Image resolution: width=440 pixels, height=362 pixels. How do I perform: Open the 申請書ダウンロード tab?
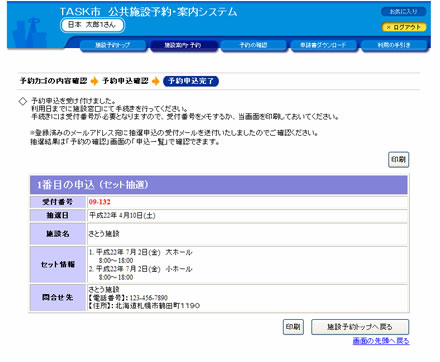pos(323,45)
